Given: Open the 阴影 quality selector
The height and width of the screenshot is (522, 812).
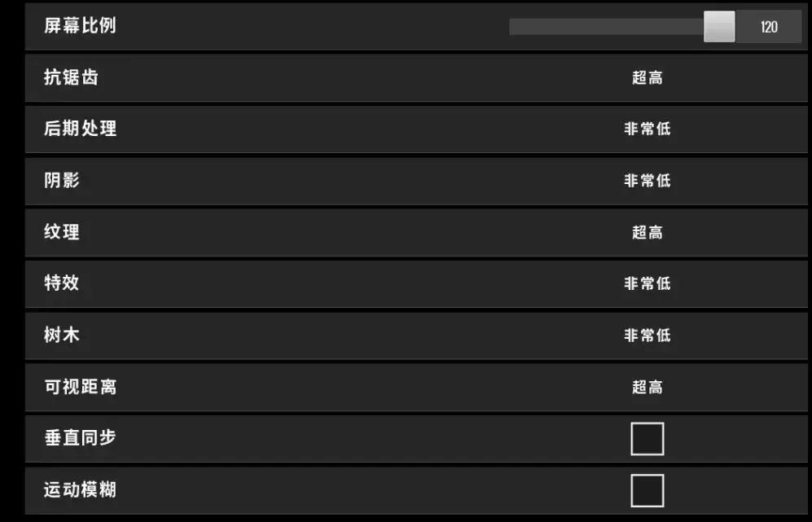Looking at the screenshot, I should pyautogui.click(x=647, y=181).
